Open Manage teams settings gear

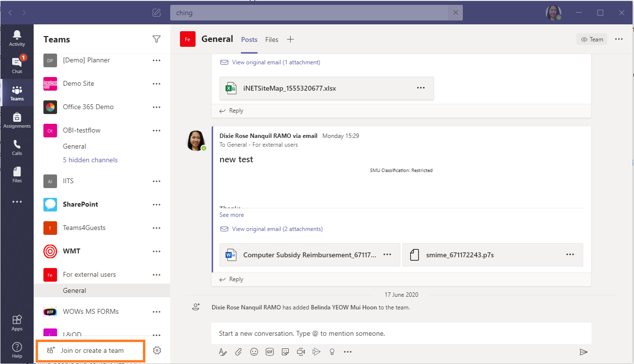[157, 350]
